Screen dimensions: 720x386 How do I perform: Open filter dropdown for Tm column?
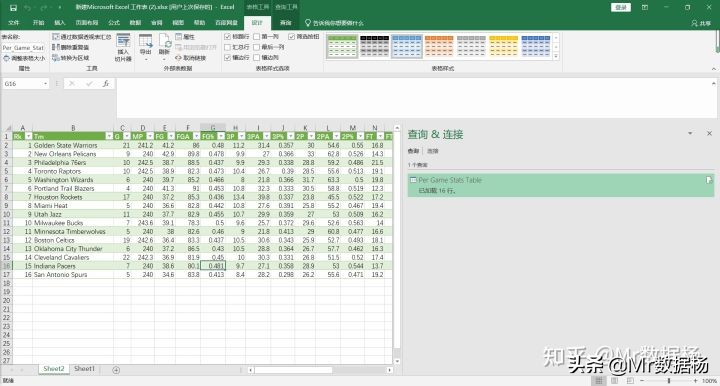click(109, 136)
